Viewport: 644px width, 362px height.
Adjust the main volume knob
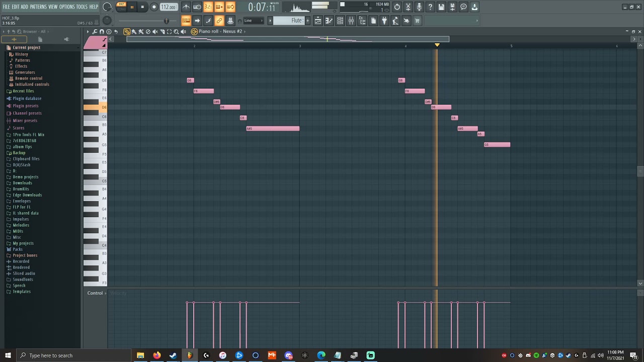[107, 7]
